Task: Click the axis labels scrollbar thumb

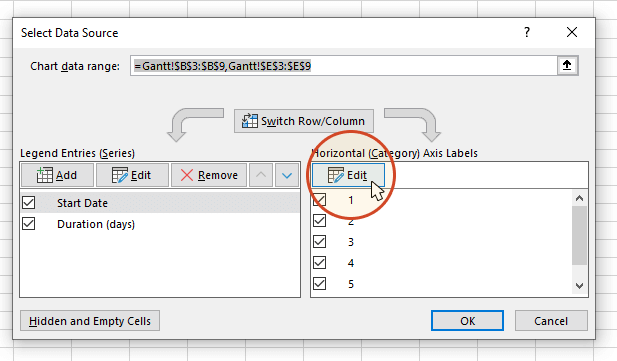Action: 579,235
